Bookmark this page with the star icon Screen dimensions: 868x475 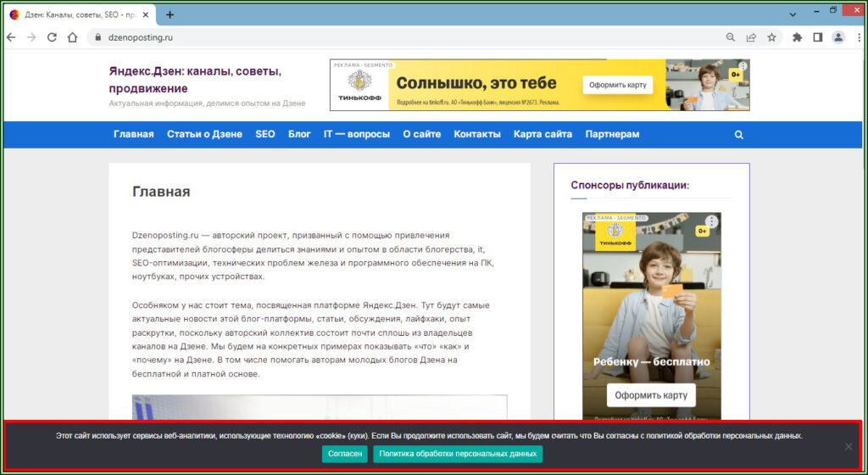(771, 37)
